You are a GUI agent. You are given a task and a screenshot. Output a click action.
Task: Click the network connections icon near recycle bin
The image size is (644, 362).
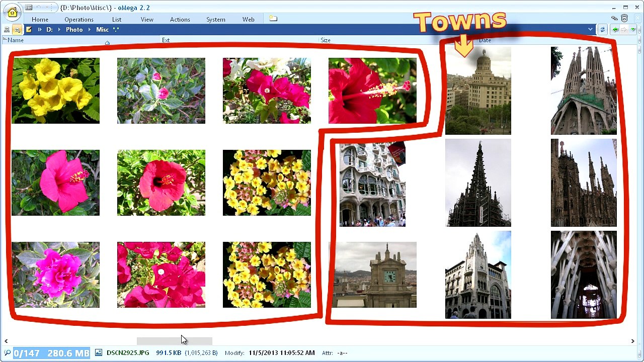pos(614,19)
